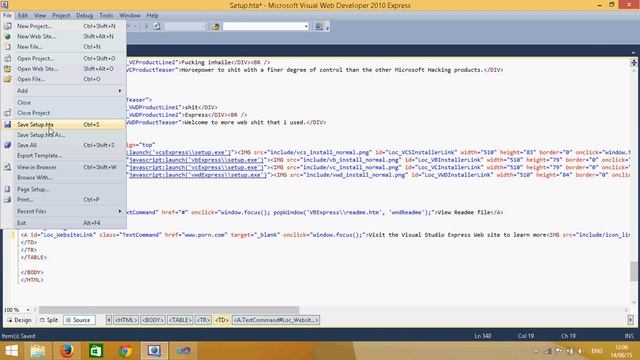Select the <TABLE> tag breadcrumb

(x=180, y=320)
